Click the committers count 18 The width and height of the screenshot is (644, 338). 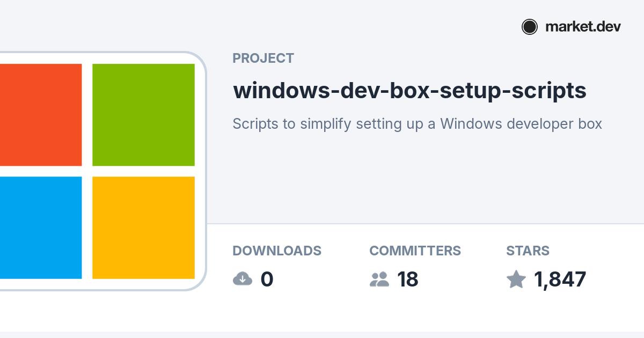click(407, 279)
